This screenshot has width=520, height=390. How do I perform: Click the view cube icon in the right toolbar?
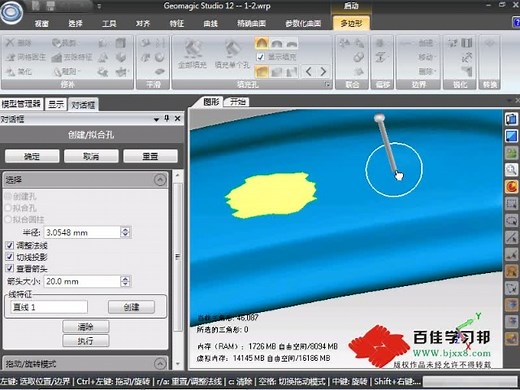[511, 119]
